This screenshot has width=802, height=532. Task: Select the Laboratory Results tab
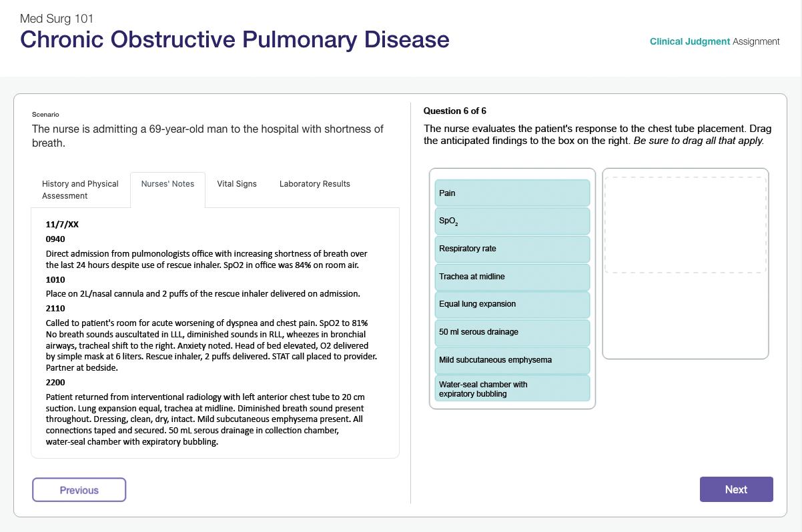[x=315, y=184]
